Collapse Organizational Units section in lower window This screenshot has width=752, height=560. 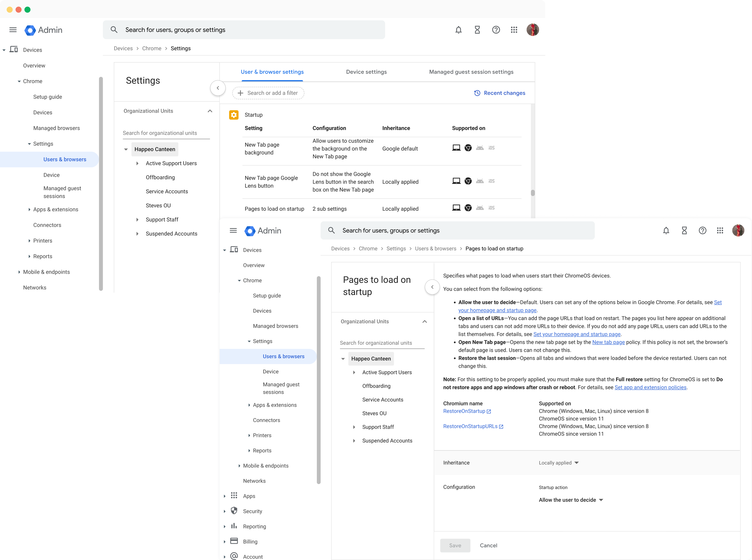[x=424, y=321]
